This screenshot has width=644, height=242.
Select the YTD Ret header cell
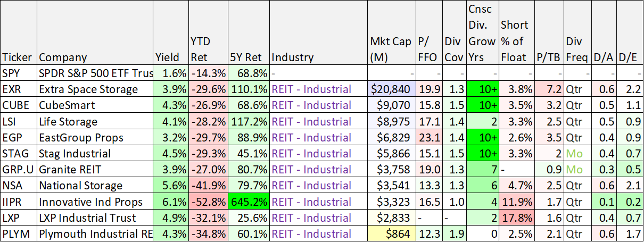pyautogui.click(x=208, y=33)
